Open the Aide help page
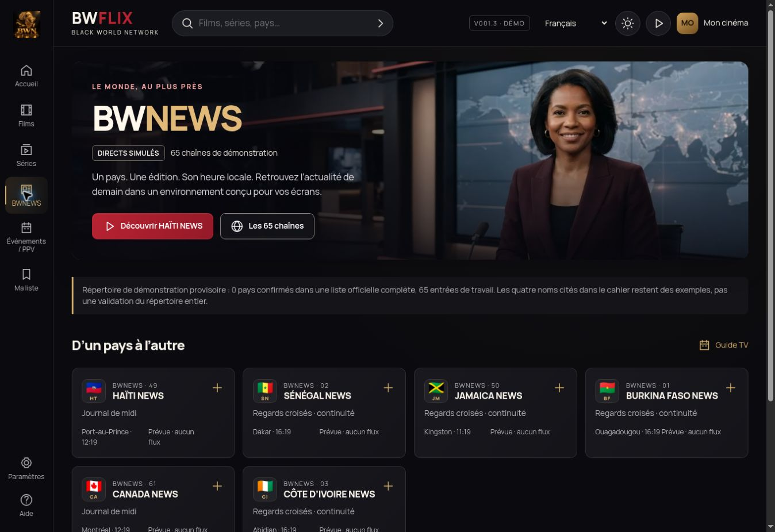Image resolution: width=775 pixels, height=532 pixels. tap(26, 506)
